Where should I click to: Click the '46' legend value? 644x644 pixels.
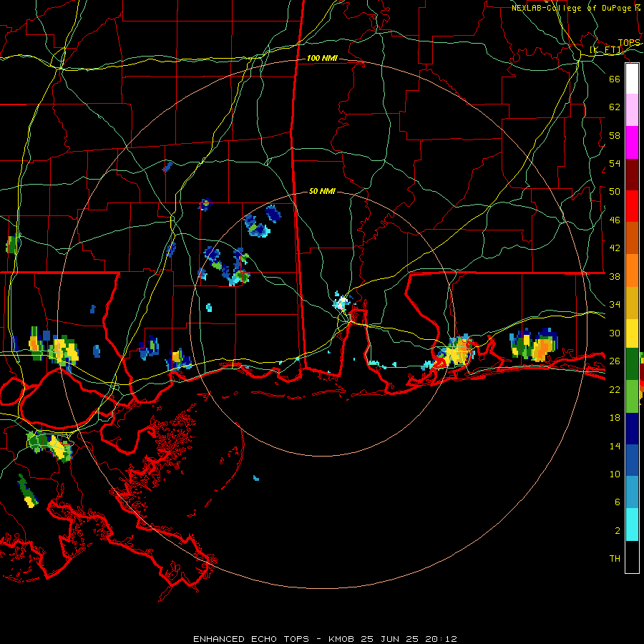click(615, 220)
